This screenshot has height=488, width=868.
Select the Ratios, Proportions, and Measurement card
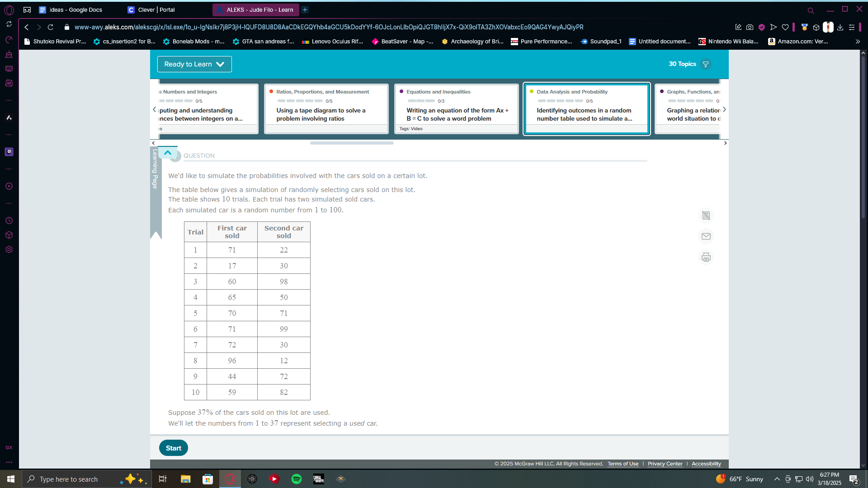click(326, 109)
